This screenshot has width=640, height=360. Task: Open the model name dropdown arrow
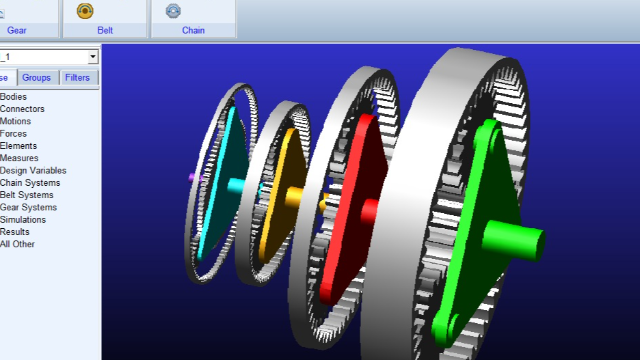coord(93,57)
